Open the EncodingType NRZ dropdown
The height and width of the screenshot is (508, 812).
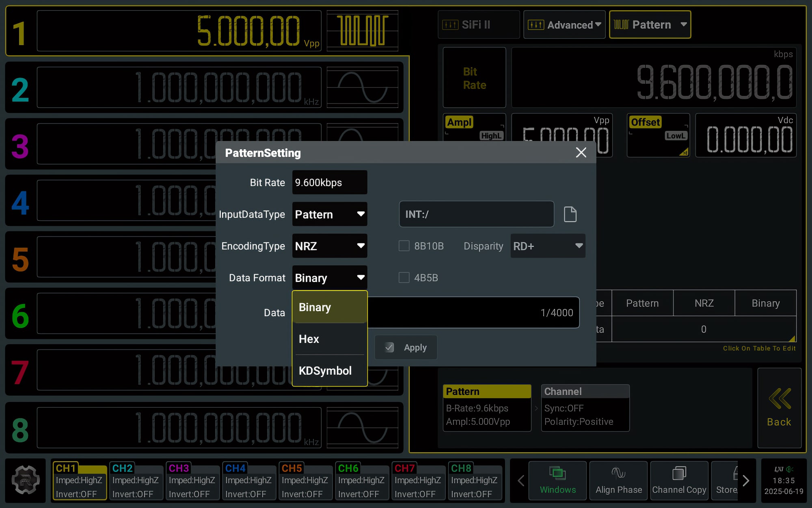[330, 246]
